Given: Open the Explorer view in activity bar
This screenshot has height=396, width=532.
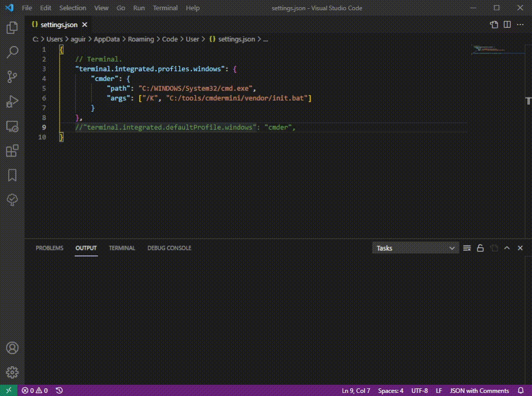Looking at the screenshot, I should click(12, 28).
